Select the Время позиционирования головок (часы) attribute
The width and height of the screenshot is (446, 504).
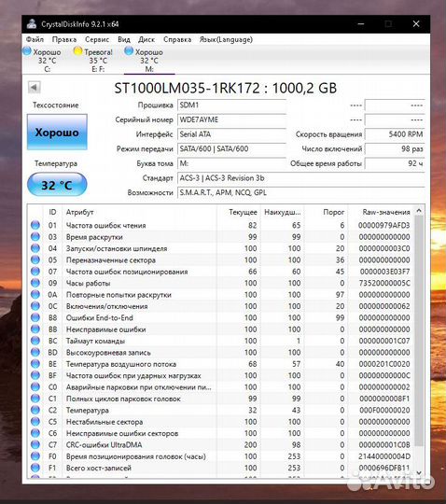tap(221, 456)
